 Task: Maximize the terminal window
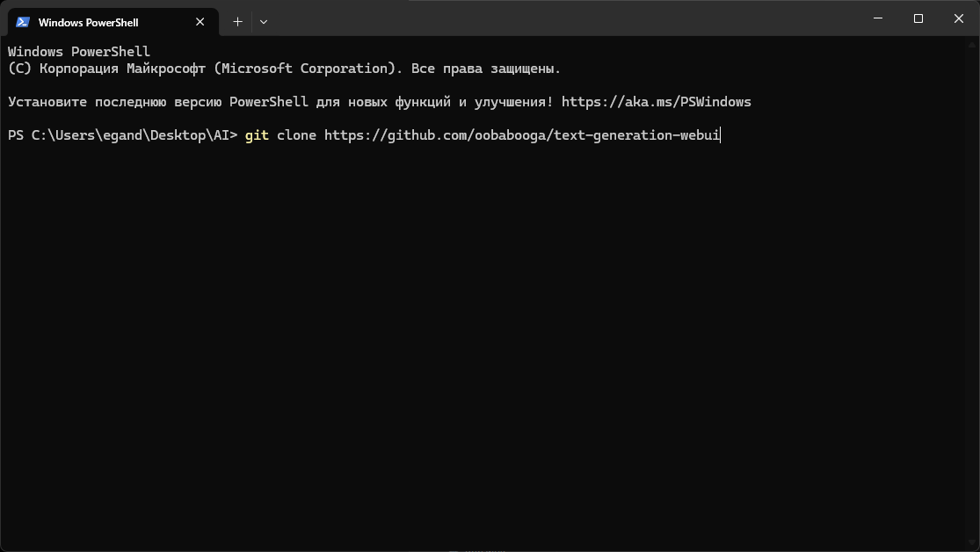918,18
